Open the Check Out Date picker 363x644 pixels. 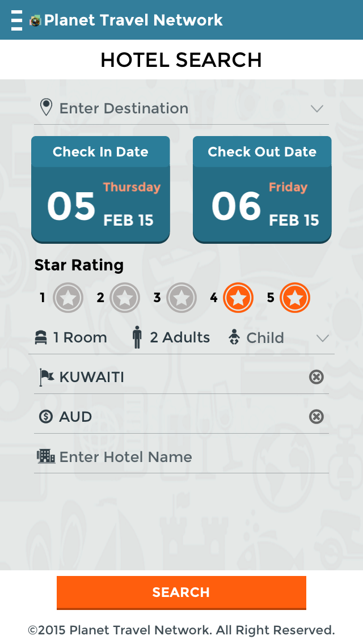tap(262, 189)
